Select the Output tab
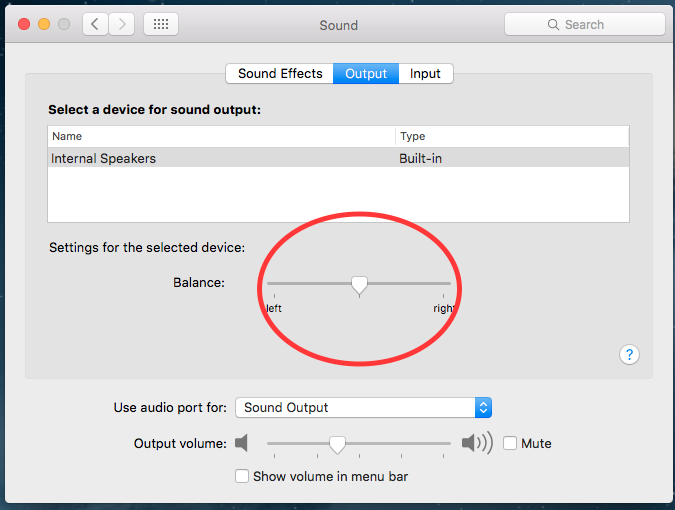This screenshot has width=675, height=510. coord(366,73)
